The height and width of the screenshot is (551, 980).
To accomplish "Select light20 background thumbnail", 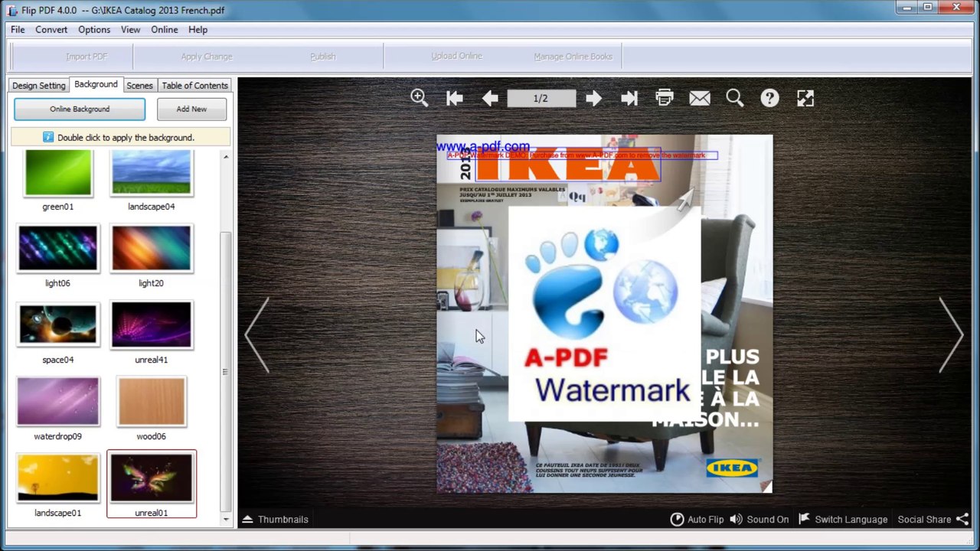I will (x=152, y=248).
